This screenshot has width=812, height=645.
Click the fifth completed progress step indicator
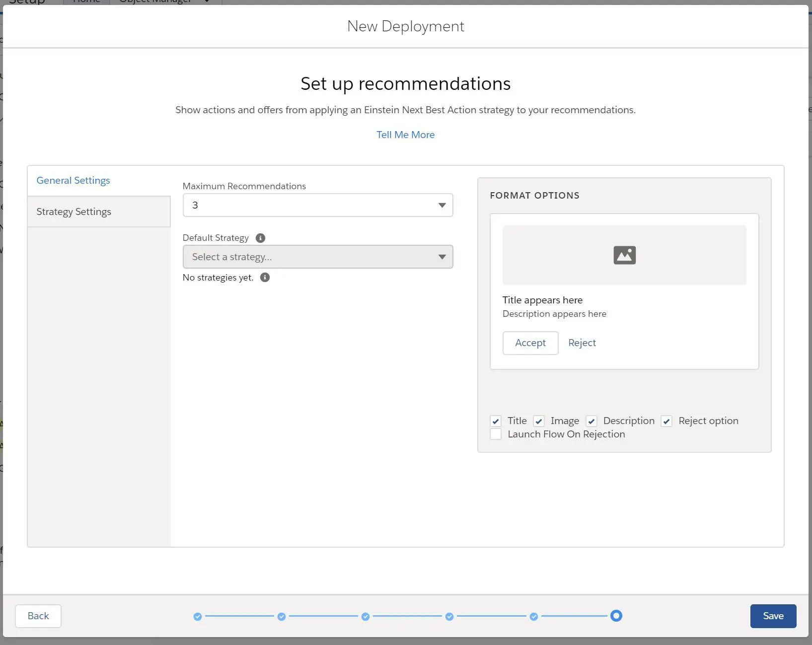[x=534, y=616]
